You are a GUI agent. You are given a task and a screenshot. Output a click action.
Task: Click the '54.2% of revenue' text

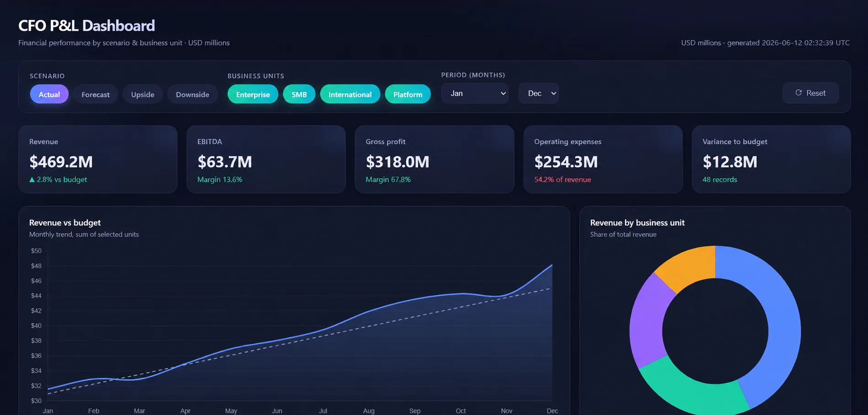pyautogui.click(x=563, y=180)
